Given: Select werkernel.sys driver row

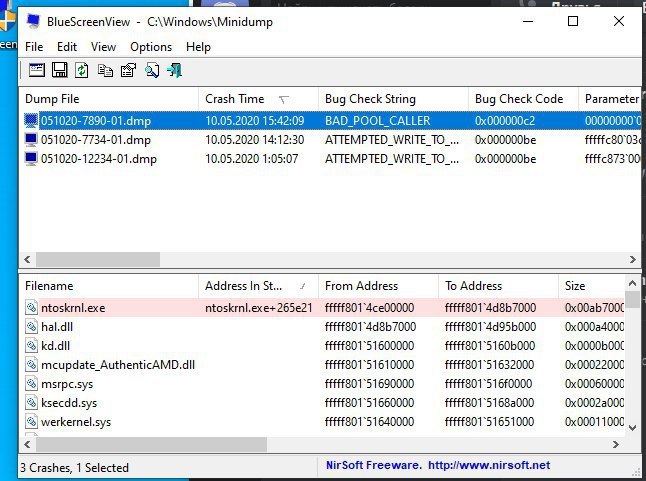Looking at the screenshot, I should pos(321,421).
